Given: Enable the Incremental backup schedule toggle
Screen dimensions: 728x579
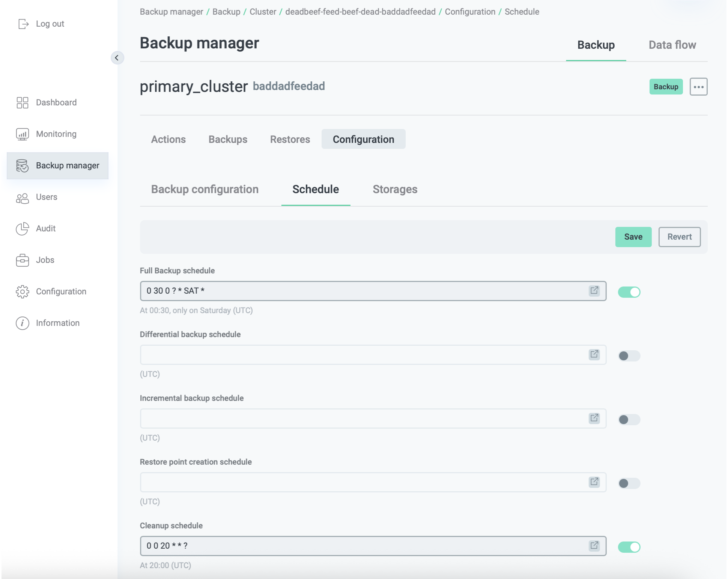Looking at the screenshot, I should [x=629, y=420].
